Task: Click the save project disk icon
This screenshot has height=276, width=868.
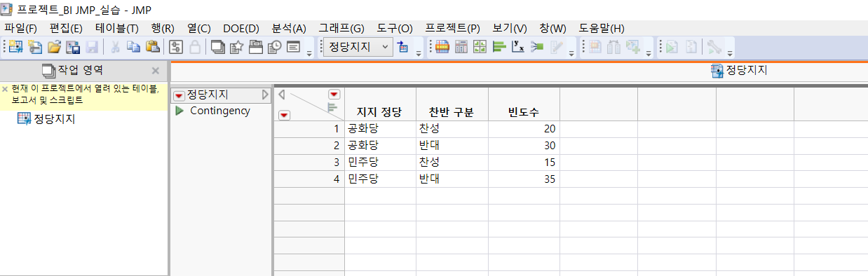Action: (x=73, y=47)
